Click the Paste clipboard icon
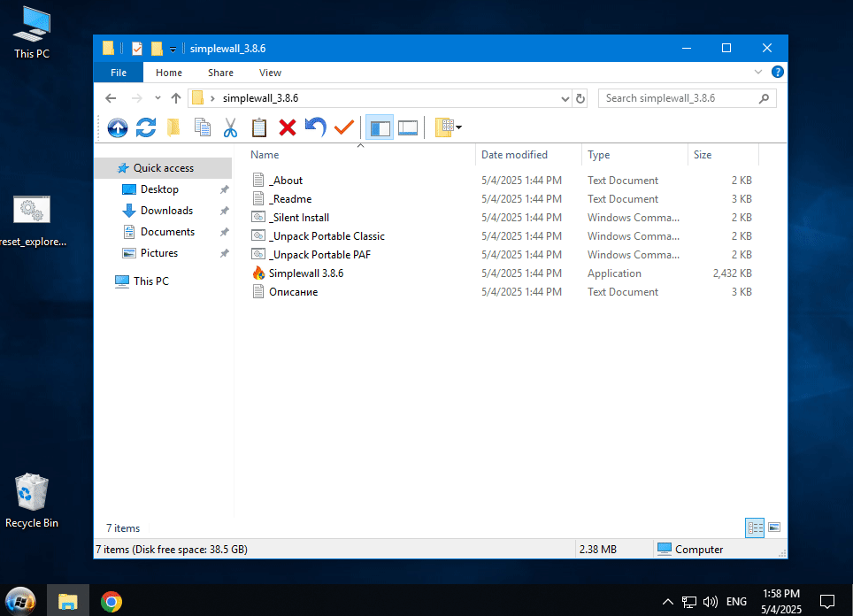853x616 pixels. tap(258, 127)
